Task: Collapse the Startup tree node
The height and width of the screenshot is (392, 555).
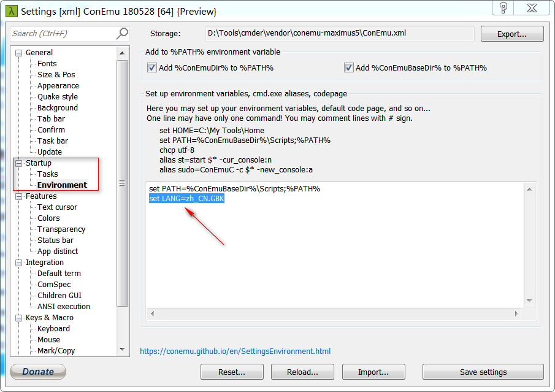Action: pyautogui.click(x=18, y=163)
